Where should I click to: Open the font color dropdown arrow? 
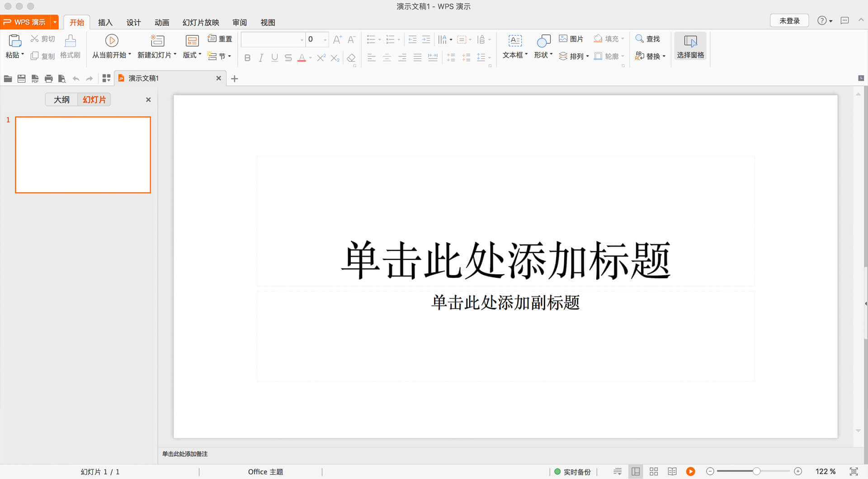(311, 58)
